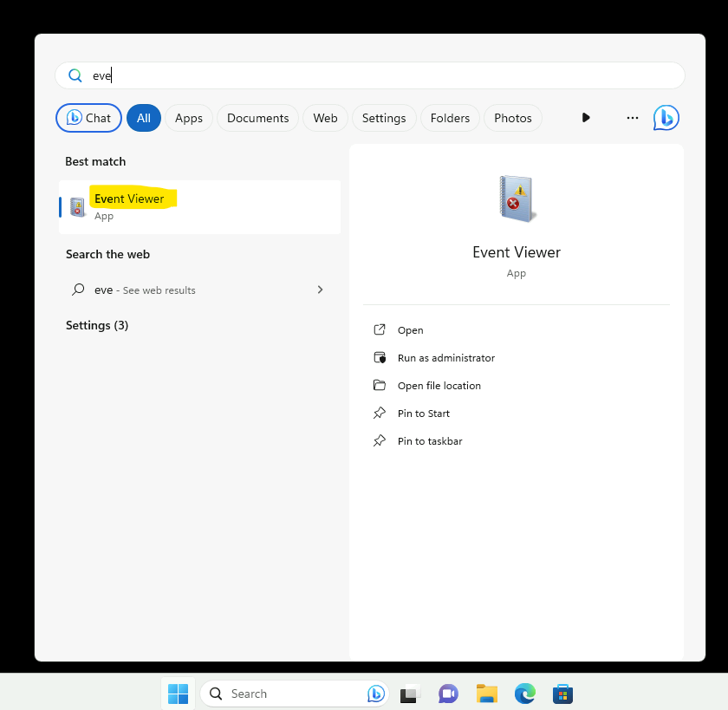728x710 pixels.
Task: Switch to the Apps filter
Action: click(x=189, y=118)
